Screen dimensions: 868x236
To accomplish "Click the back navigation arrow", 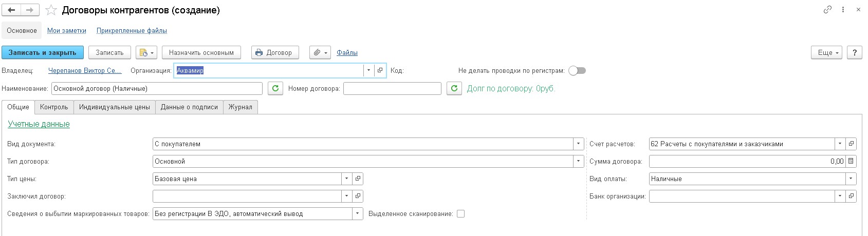I will point(11,10).
